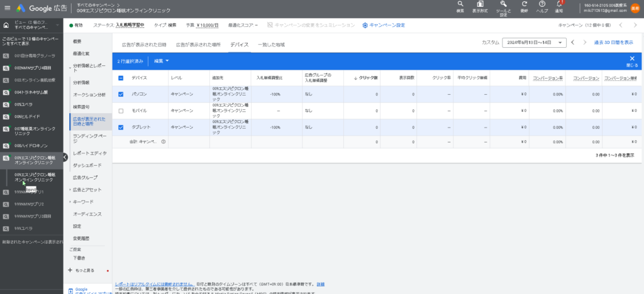Open 検索語句 menu item

click(81, 107)
